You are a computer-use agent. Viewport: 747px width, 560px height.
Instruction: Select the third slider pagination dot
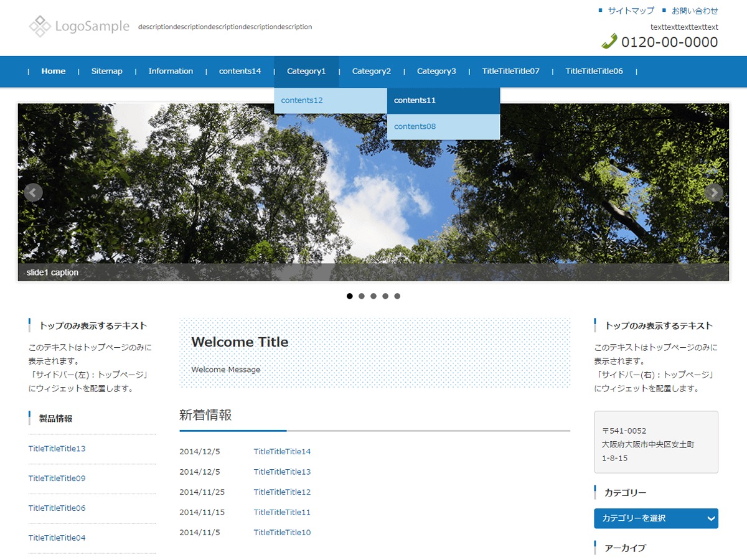(x=374, y=296)
